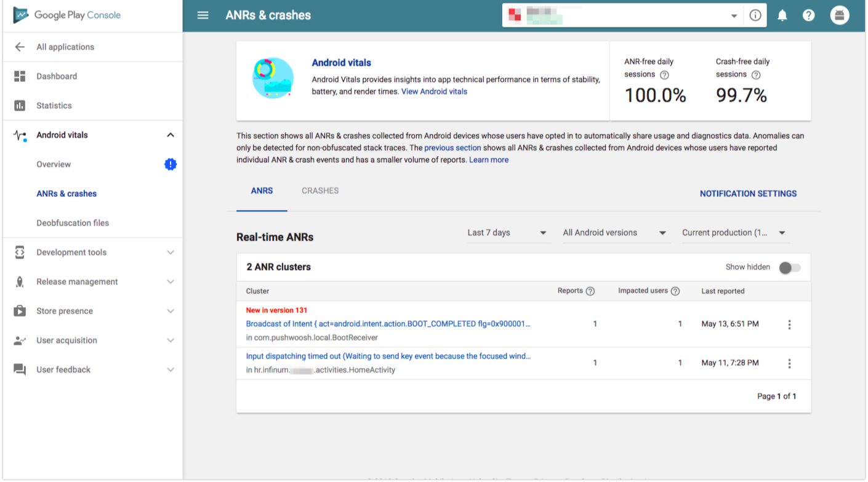Open the View Android vitals link
This screenshot has height=482, width=868.
434,92
